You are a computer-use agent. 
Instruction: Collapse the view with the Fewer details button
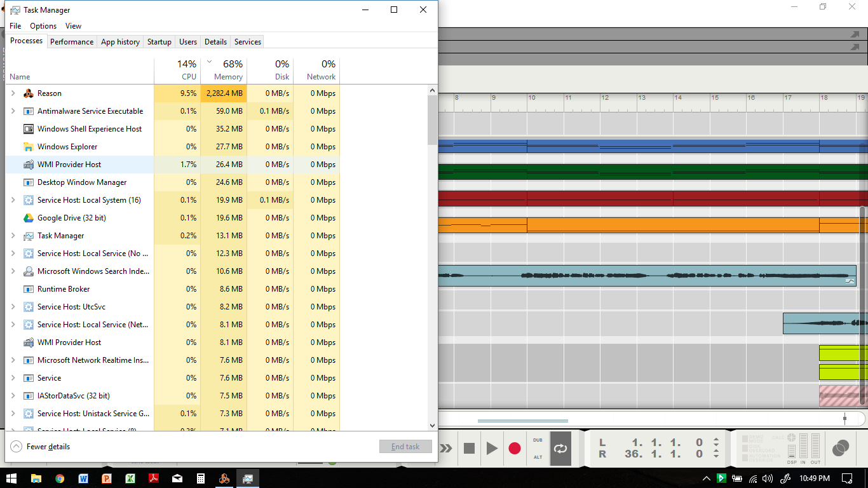(x=40, y=447)
